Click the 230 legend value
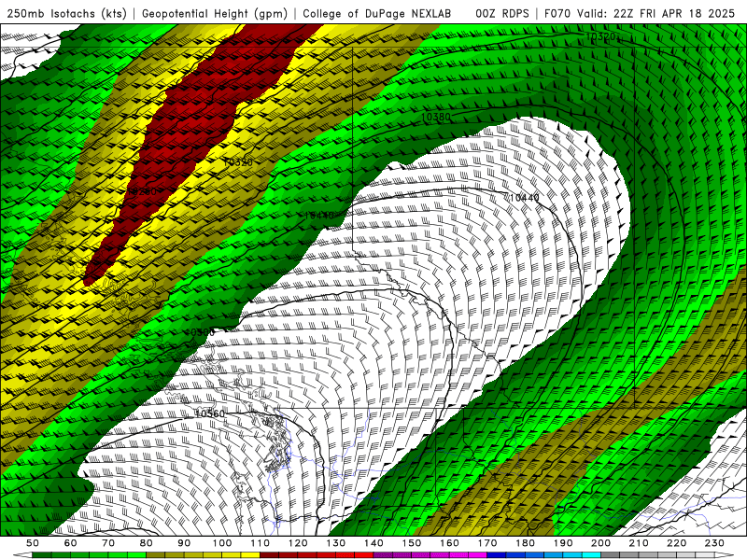The height and width of the screenshot is (560, 747). [715, 543]
